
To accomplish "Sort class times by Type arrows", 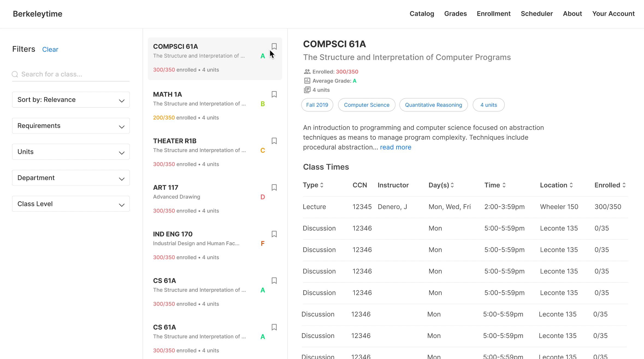I will tap(322, 185).
